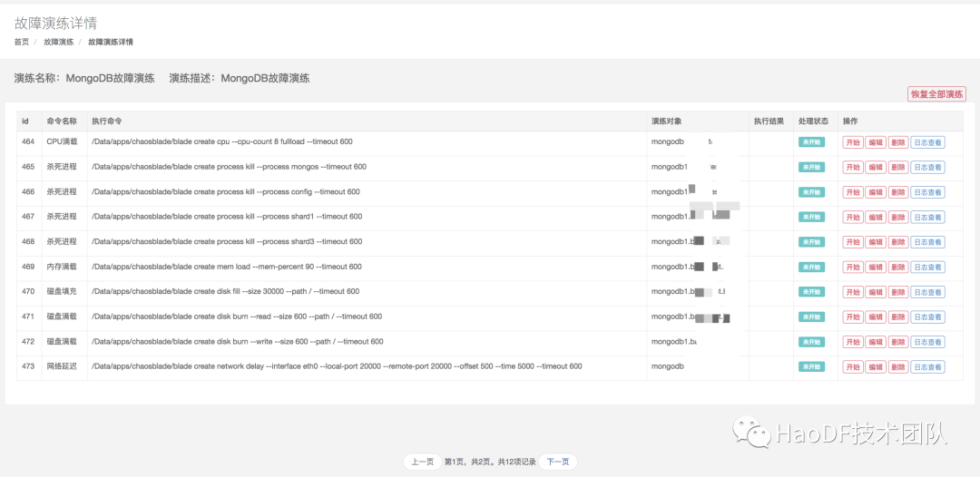This screenshot has height=477, width=980.
Task: Edit row 473 网络延迟 command
Action: coord(875,366)
